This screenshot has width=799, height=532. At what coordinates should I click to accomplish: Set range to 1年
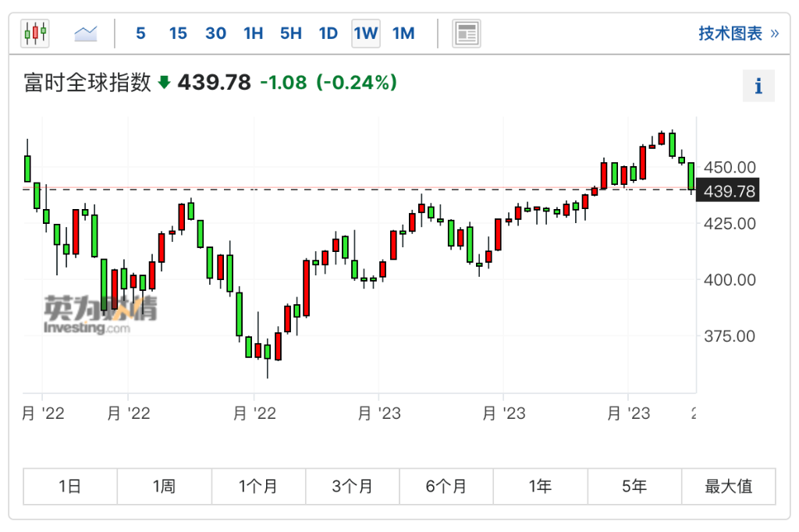tap(540, 486)
